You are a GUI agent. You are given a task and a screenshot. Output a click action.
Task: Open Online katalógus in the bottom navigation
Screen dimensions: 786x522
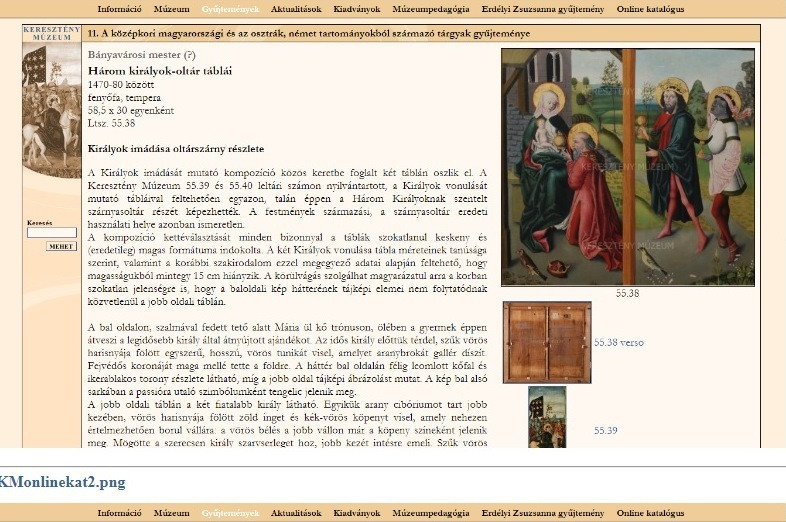point(650,513)
